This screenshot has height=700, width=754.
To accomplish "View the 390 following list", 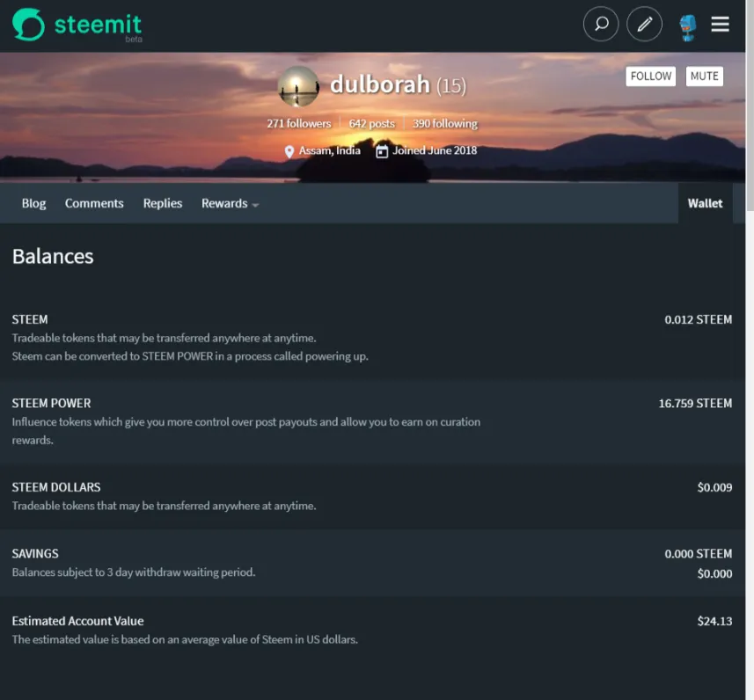I will point(445,124).
